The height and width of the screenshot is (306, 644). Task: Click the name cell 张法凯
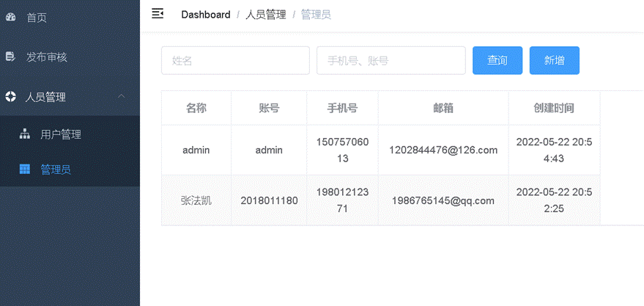[196, 201]
